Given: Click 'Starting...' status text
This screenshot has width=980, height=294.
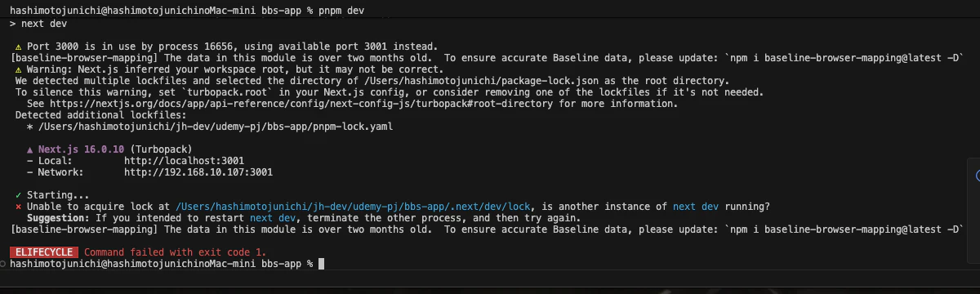Looking at the screenshot, I should pos(58,195).
